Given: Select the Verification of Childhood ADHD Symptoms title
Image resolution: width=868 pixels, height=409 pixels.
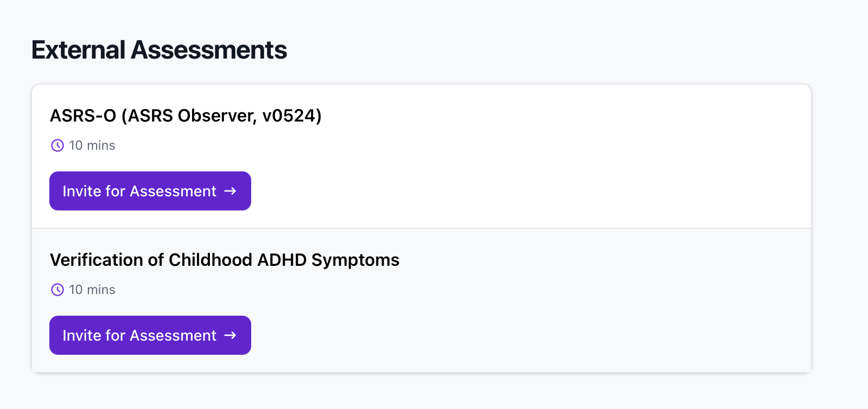Looking at the screenshot, I should [x=225, y=260].
